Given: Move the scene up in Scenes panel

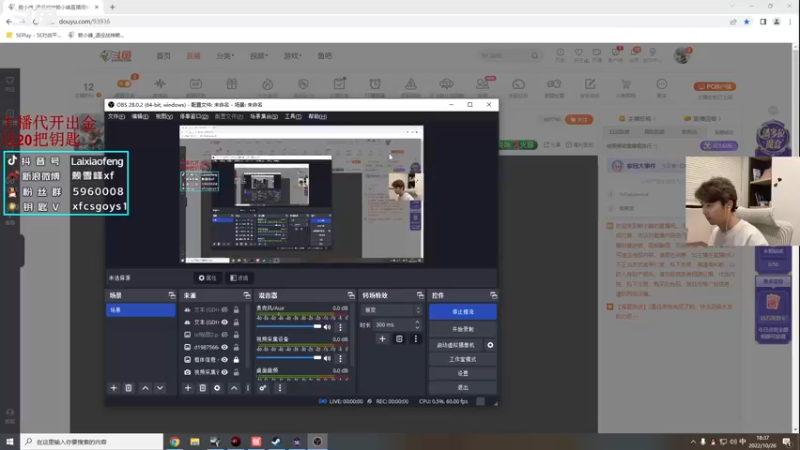Looking at the screenshot, I should point(145,388).
